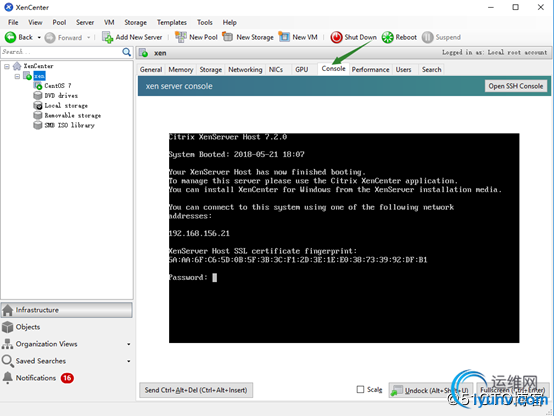554x416 pixels.
Task: Click the New Storage toolbar icon
Action: point(228,37)
